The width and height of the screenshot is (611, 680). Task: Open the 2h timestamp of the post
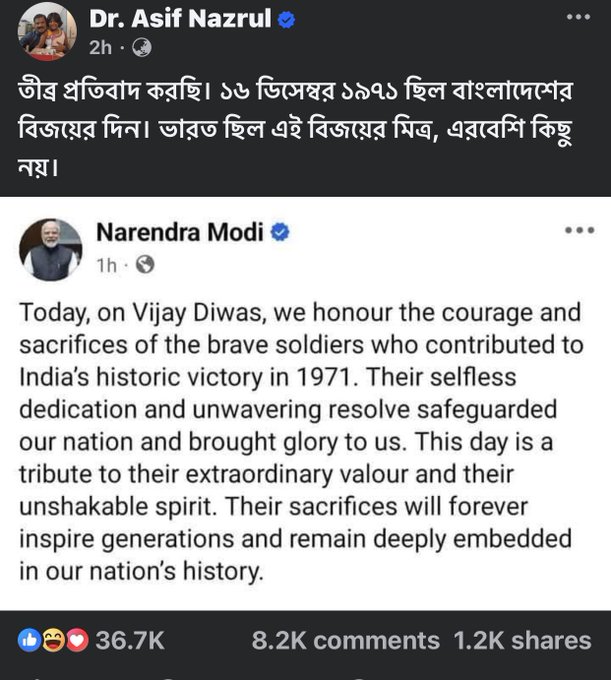coord(100,47)
